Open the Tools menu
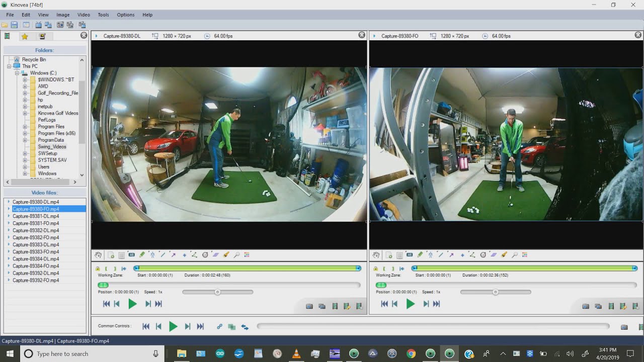644x362 pixels. (x=103, y=15)
